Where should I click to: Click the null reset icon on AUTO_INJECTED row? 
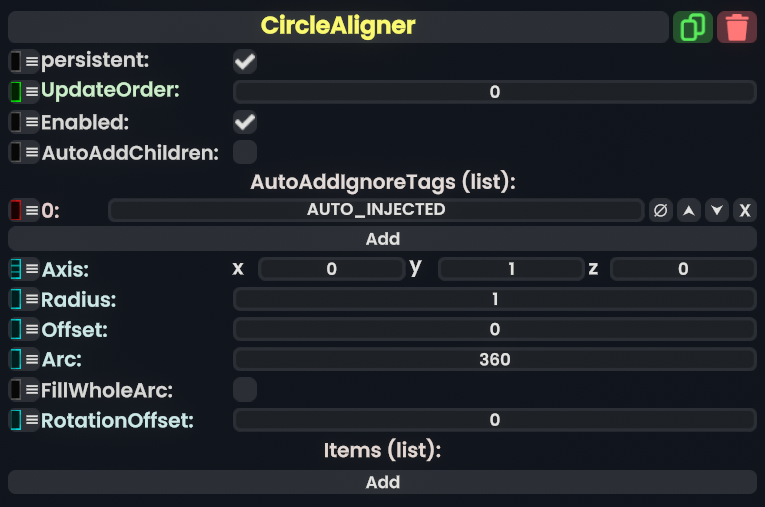(660, 210)
